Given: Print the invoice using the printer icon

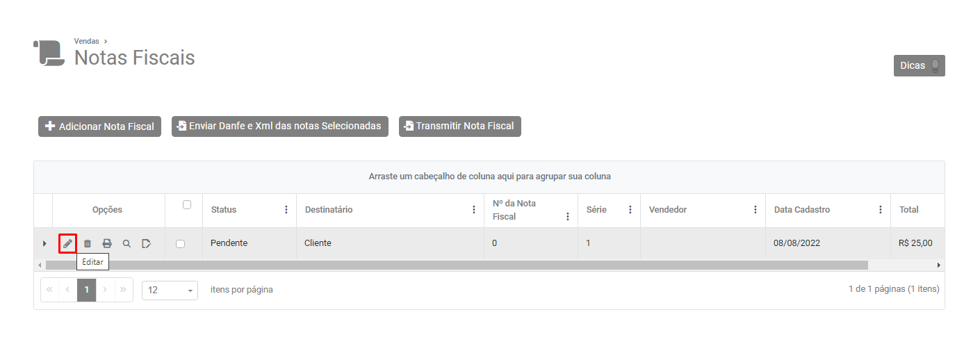Looking at the screenshot, I should click(x=107, y=244).
